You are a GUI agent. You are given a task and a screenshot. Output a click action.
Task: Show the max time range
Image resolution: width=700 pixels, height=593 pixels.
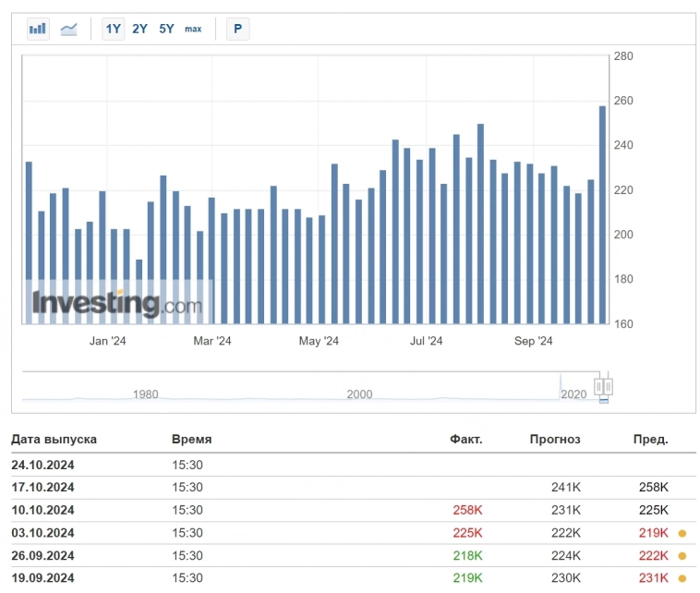point(193,29)
